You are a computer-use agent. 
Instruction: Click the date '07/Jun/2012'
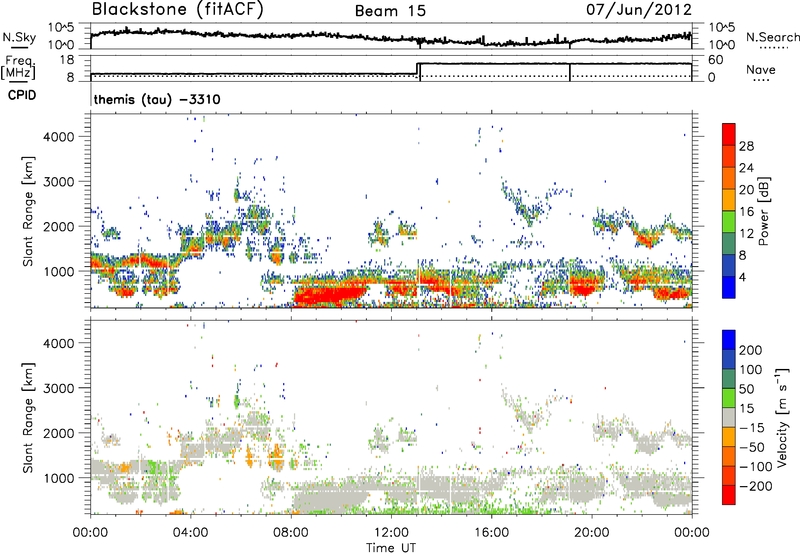click(639, 9)
